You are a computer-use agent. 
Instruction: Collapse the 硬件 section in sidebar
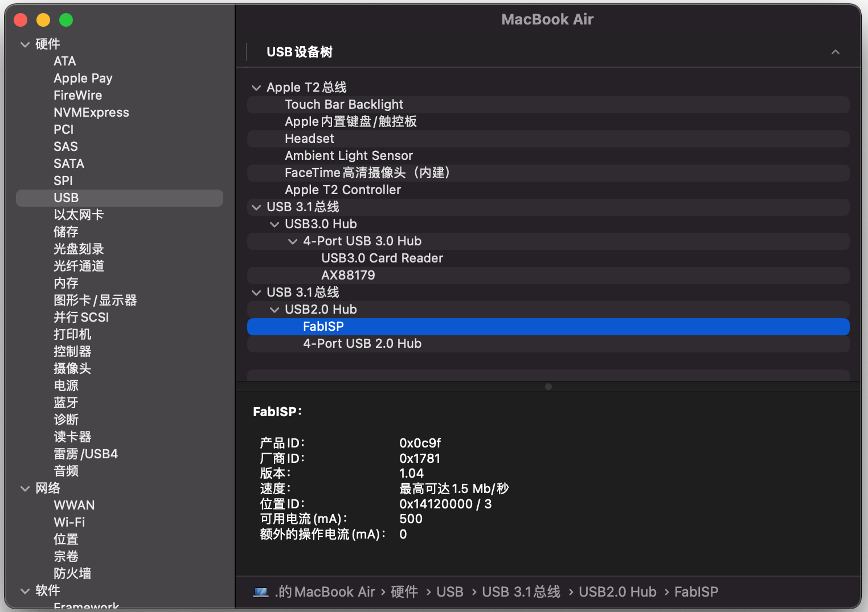tap(25, 44)
